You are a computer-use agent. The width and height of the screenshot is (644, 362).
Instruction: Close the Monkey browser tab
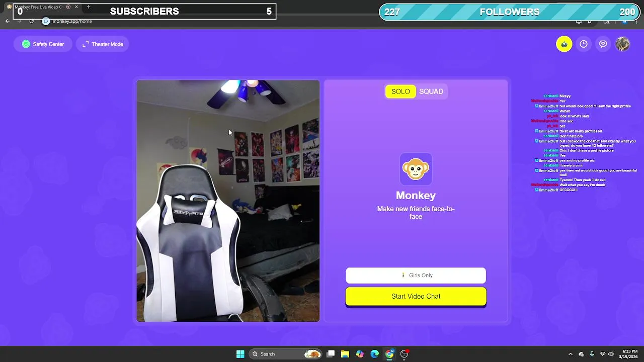click(76, 7)
